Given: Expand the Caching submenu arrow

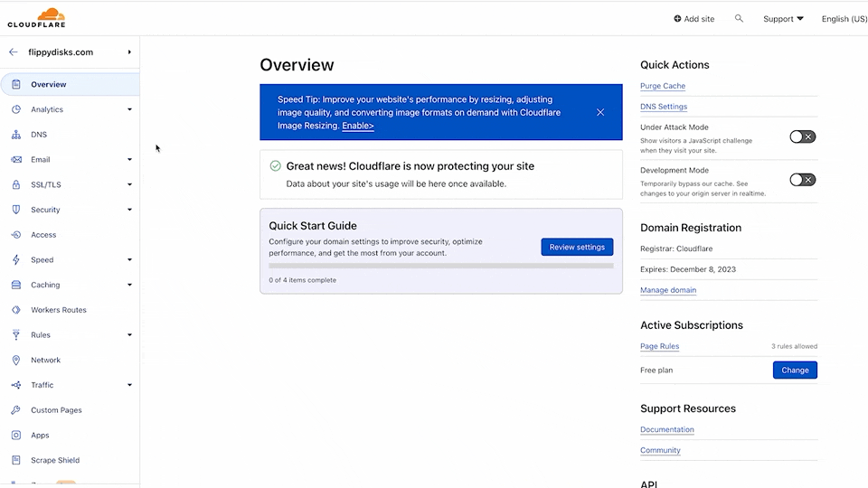Looking at the screenshot, I should [x=129, y=285].
